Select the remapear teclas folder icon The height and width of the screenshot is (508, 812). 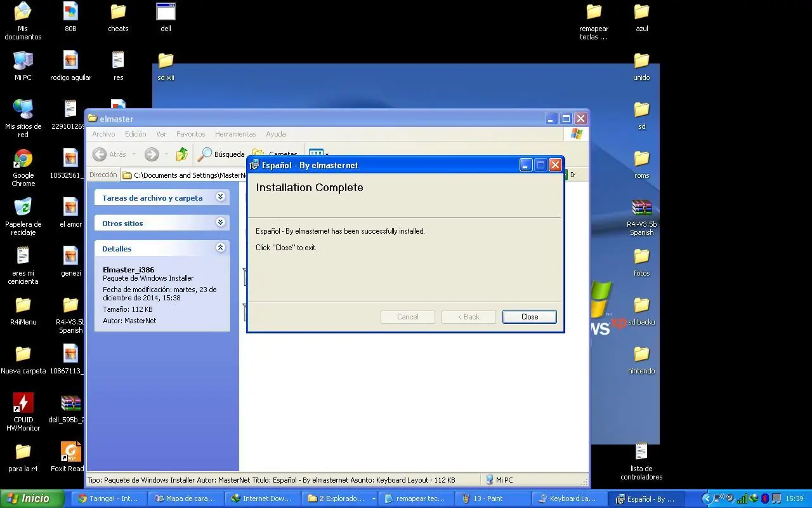[x=594, y=21]
